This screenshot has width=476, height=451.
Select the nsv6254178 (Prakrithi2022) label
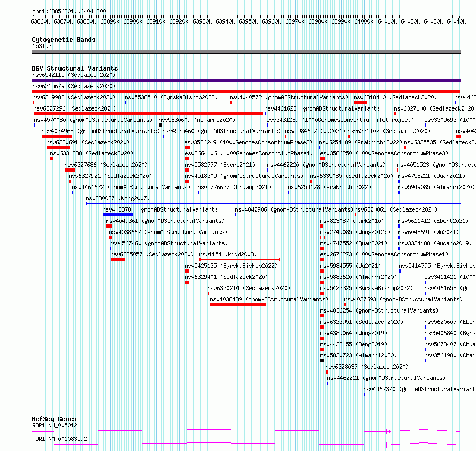pyautogui.click(x=329, y=187)
